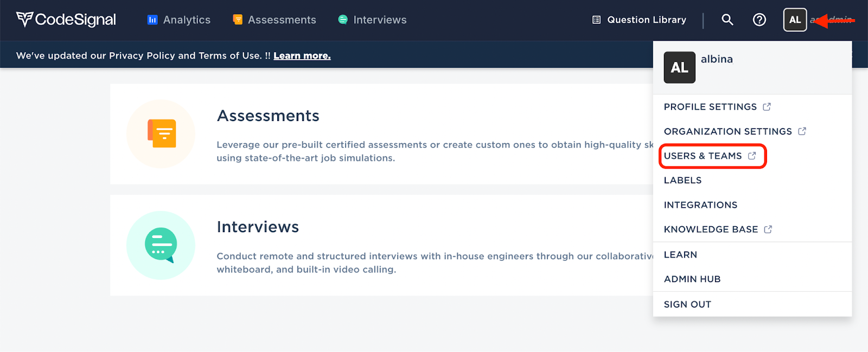Click the albina username in dropdown
Image resolution: width=868 pixels, height=352 pixels.
click(x=717, y=59)
